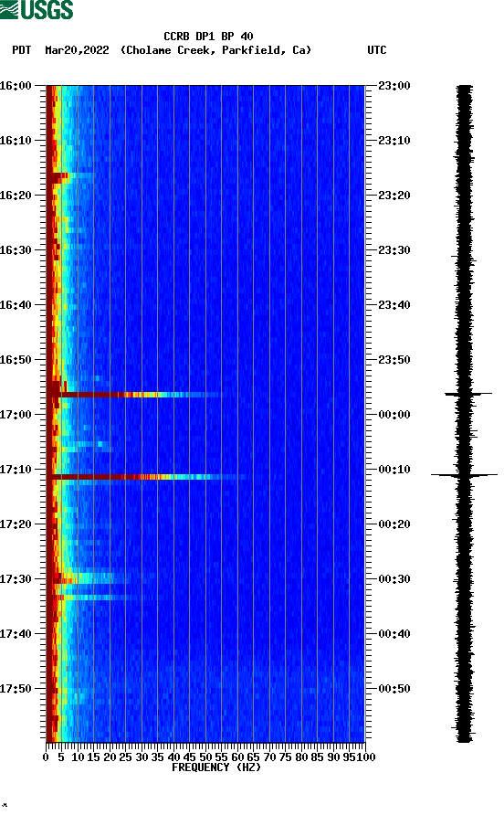Click the '00:30' UTC time label
This screenshot has height=815, width=504.
coord(394,579)
